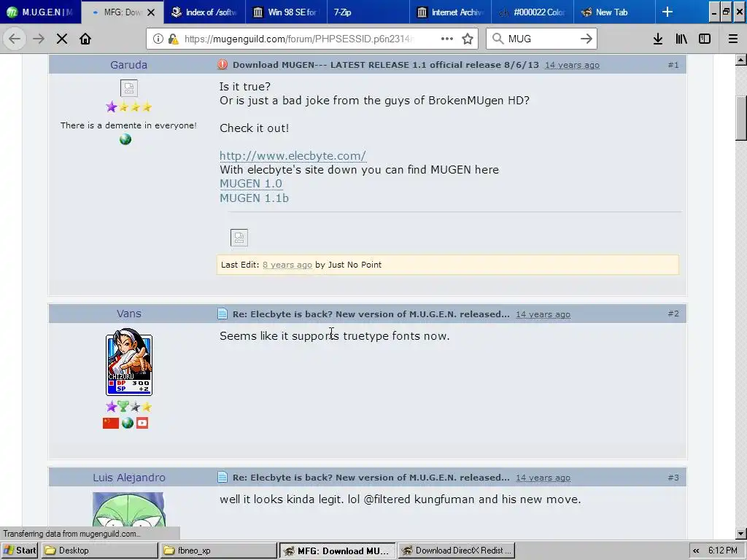This screenshot has height=560, width=747.
Task: Click the 8 years ago last edit timestamp
Action: click(x=287, y=265)
